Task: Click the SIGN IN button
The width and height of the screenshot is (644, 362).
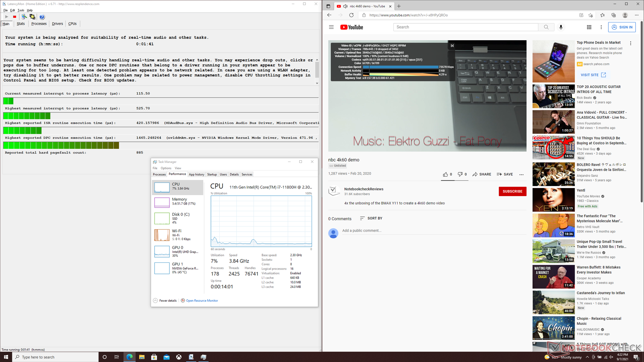Action: click(622, 27)
